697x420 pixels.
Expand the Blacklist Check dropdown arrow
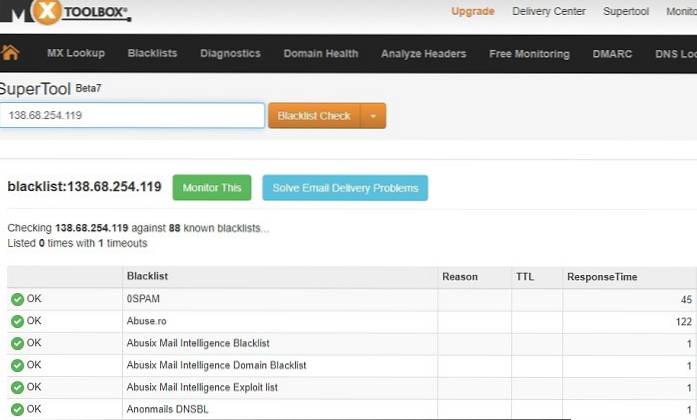[x=373, y=116]
